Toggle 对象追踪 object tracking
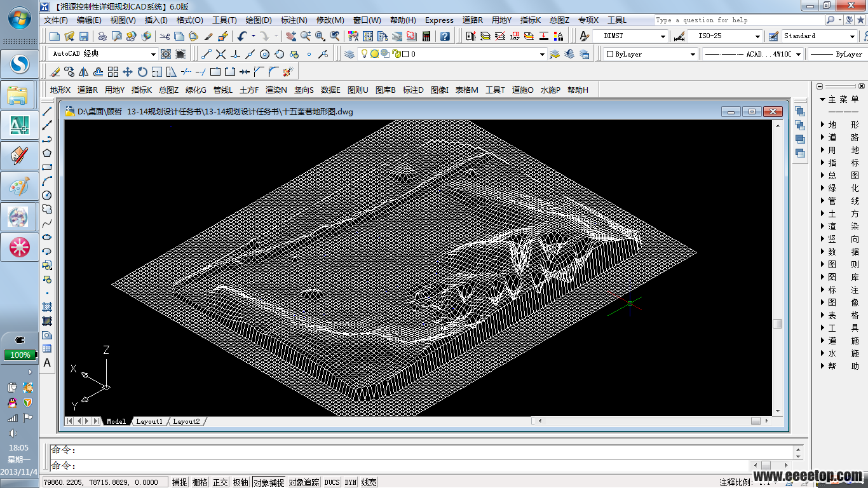Viewport: 868px width, 488px height. pyautogui.click(x=304, y=482)
